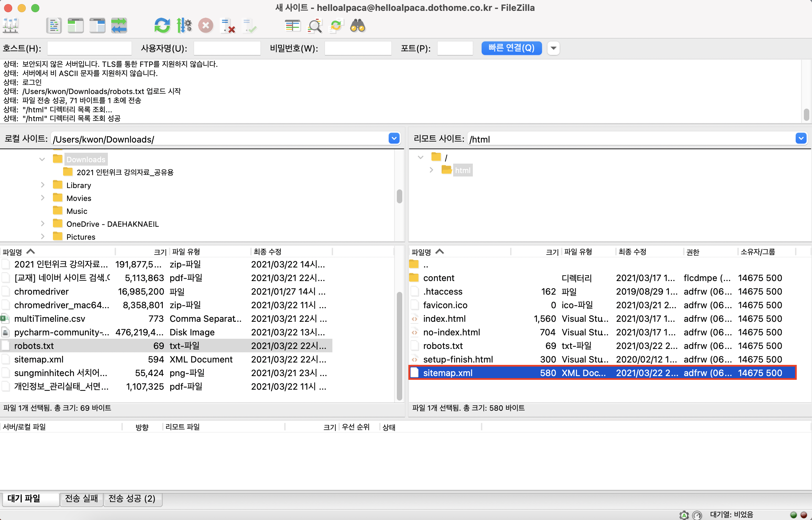Open quickconnect history dropdown arrow
The image size is (812, 520).
[553, 48]
